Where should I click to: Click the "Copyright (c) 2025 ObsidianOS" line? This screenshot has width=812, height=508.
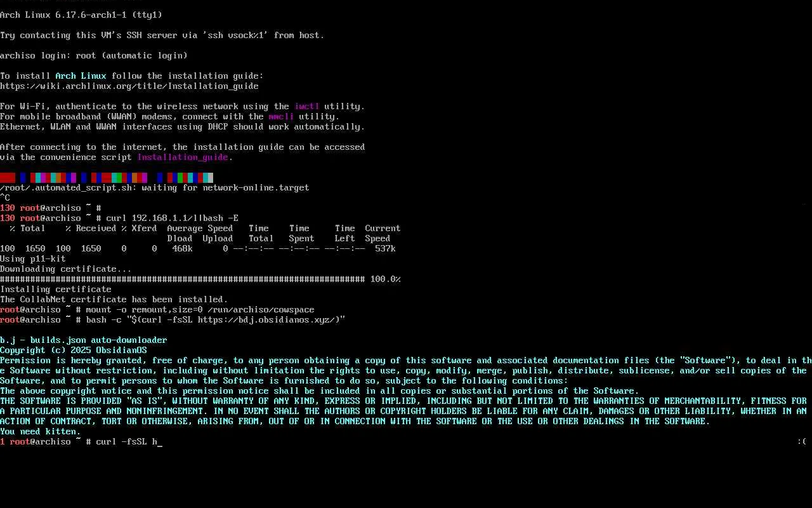tap(74, 350)
